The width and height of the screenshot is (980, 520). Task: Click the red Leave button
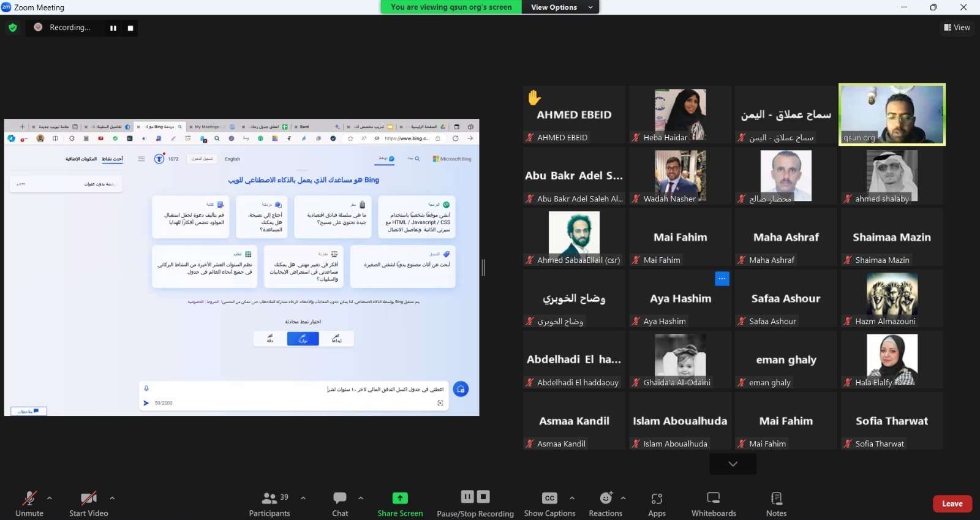[952, 503]
